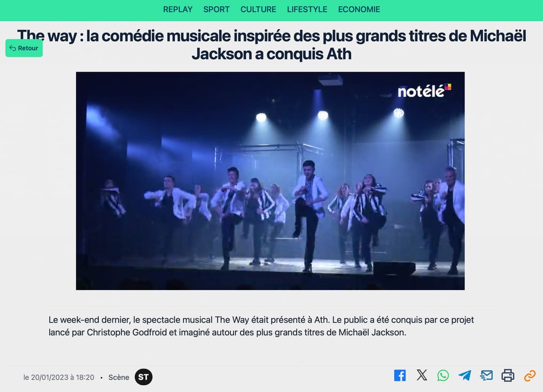Viewport: 543px width, 392px height.
Task: Share via WhatsApp icon
Action: (443, 375)
